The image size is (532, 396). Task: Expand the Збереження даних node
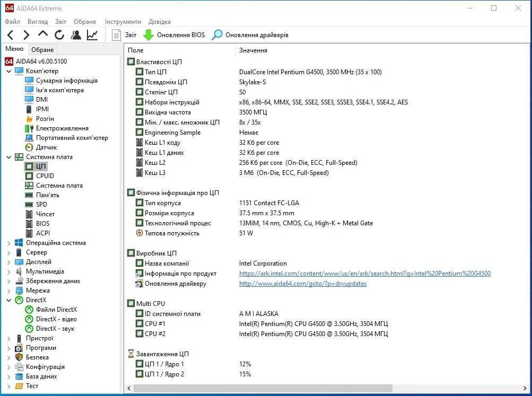coord(9,281)
